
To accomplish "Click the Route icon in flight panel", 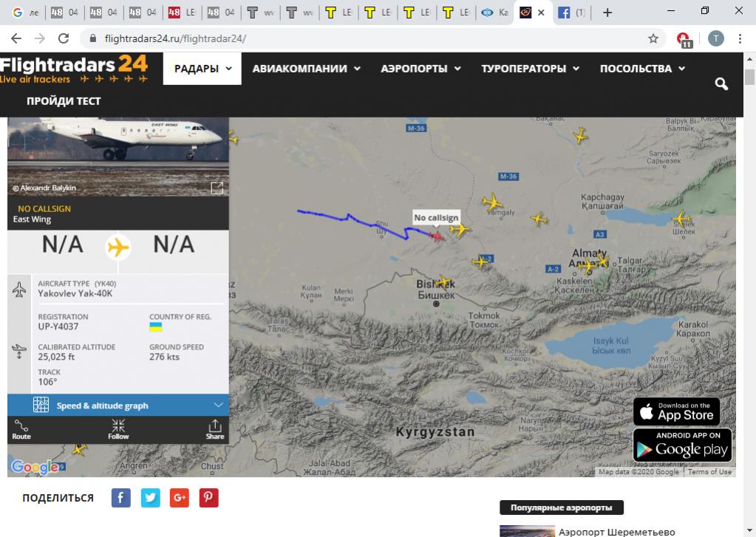I will (x=21, y=429).
